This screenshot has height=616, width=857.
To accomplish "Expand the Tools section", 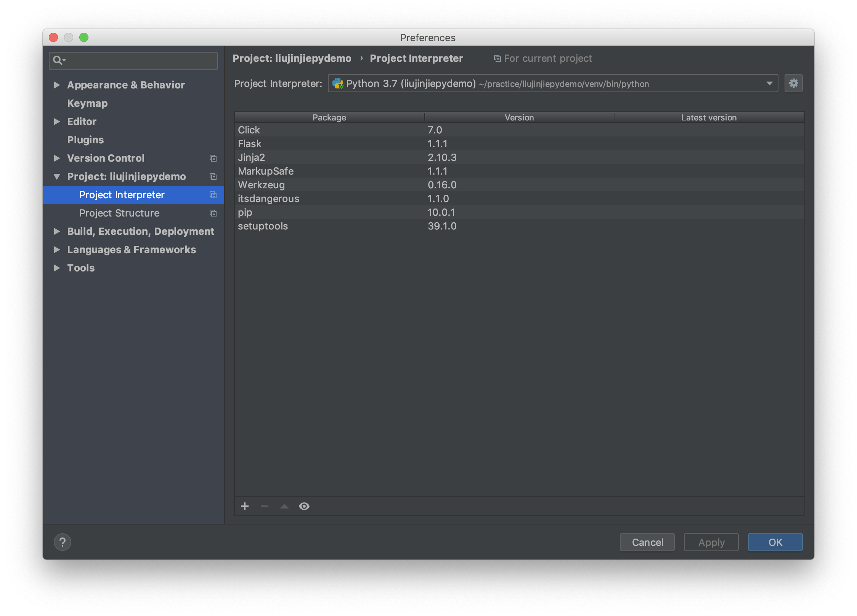I will coord(57,268).
